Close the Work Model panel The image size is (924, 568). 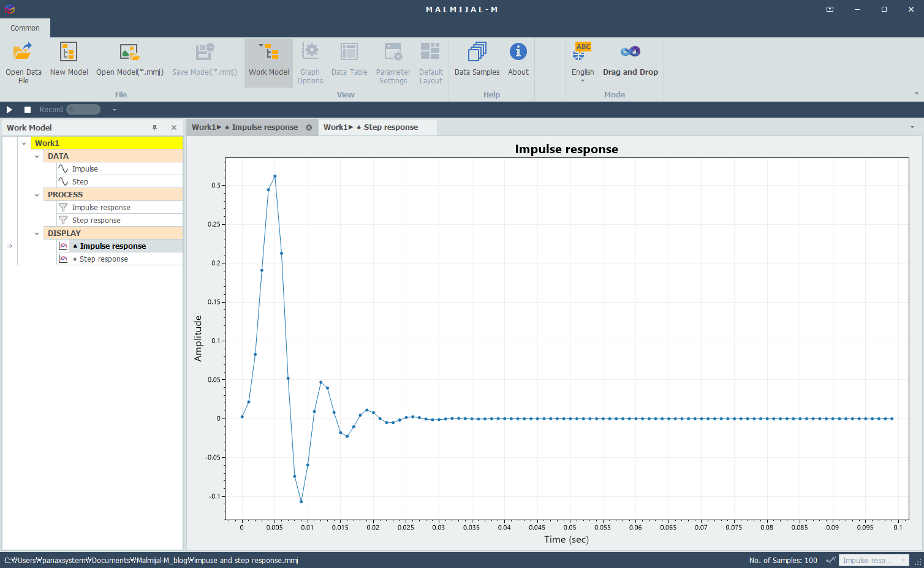click(x=174, y=127)
